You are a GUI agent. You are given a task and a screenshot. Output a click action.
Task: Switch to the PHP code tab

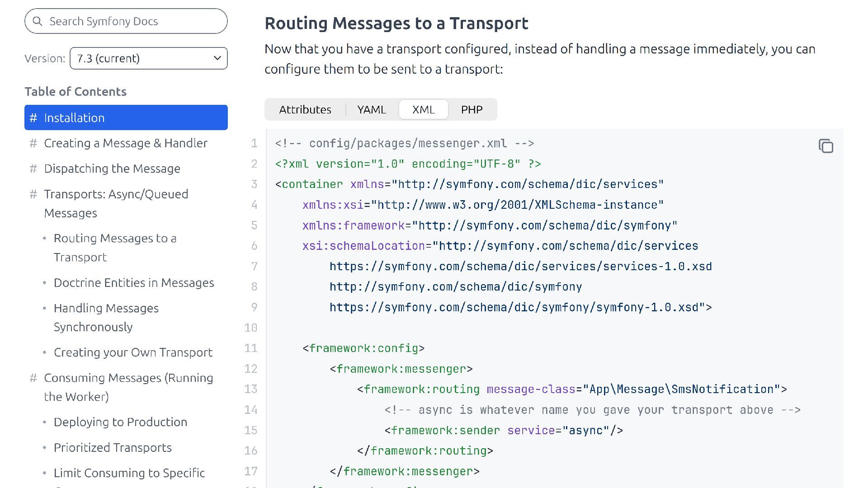pos(472,109)
